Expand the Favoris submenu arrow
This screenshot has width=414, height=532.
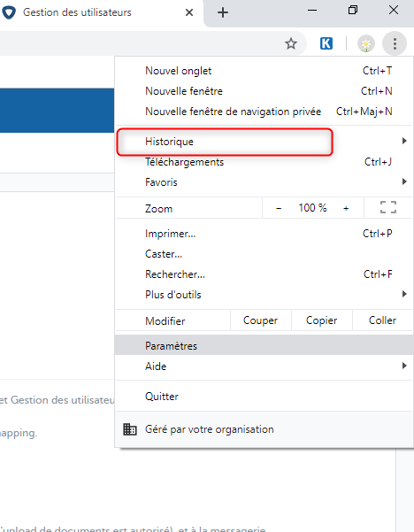(404, 181)
